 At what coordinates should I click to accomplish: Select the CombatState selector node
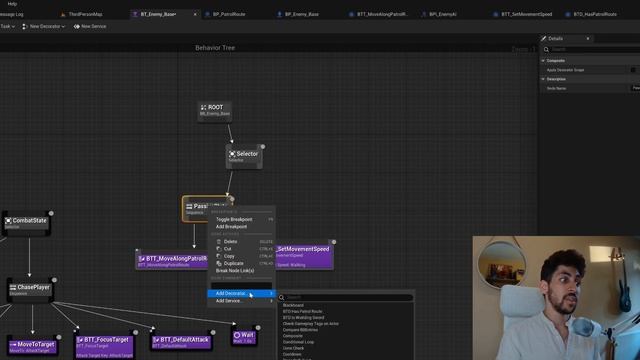[27, 223]
